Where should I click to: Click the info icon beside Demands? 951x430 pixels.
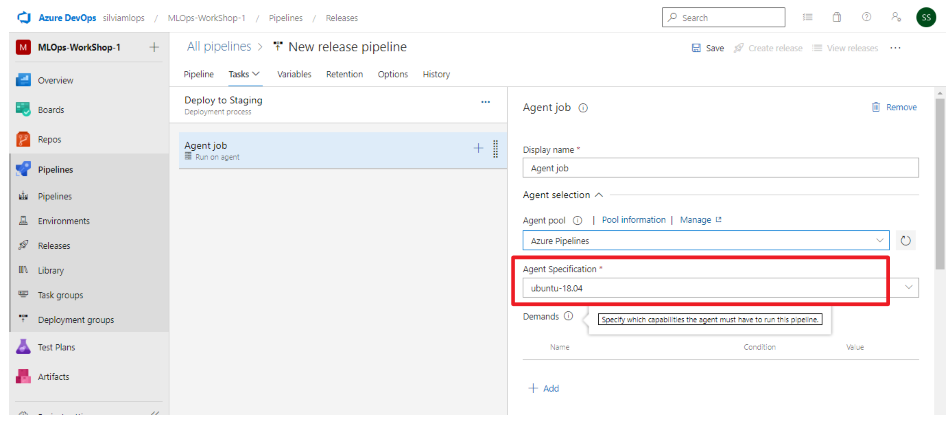coord(568,316)
